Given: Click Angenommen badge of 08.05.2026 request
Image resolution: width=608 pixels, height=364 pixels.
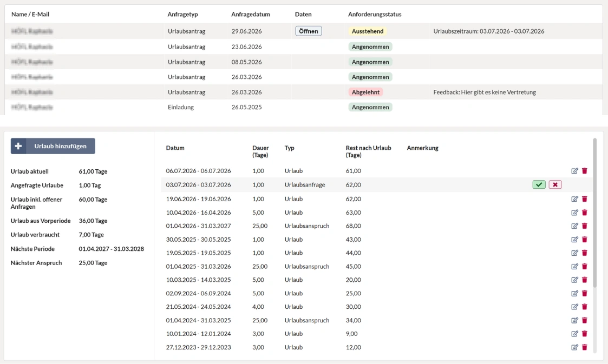Looking at the screenshot, I should pos(370,62).
